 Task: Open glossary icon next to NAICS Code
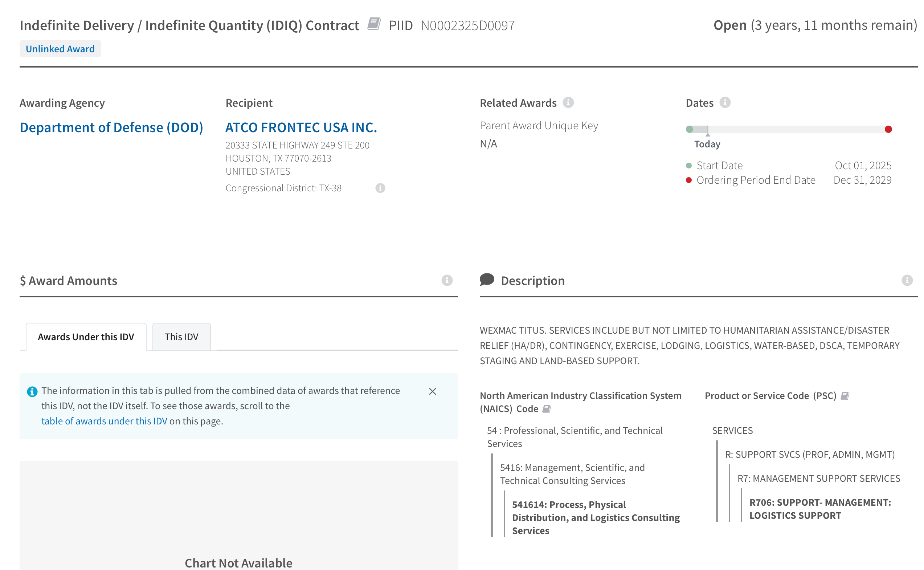[546, 409]
